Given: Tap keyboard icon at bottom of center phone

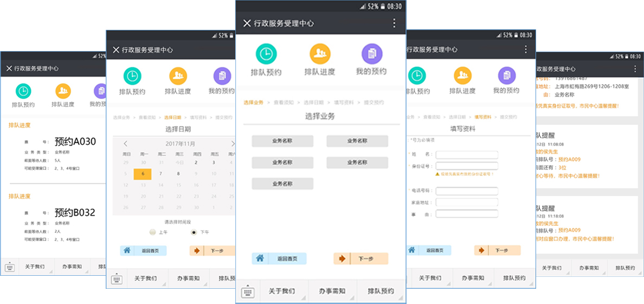Looking at the screenshot, I should point(248,292).
